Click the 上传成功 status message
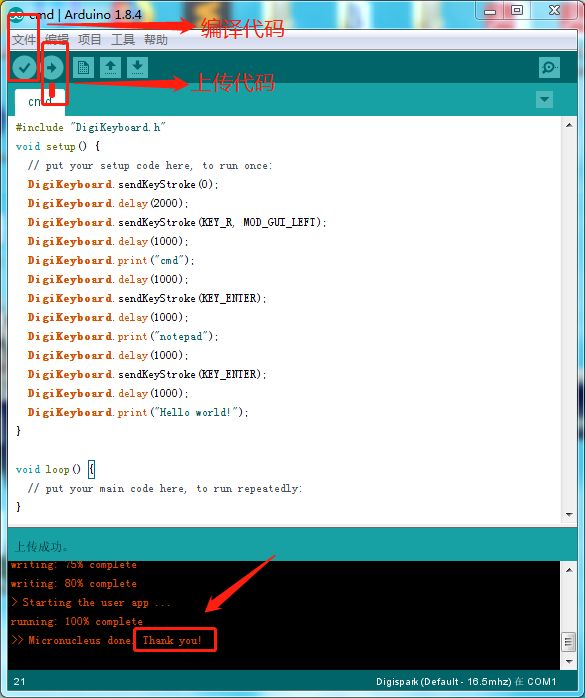 coord(41,547)
